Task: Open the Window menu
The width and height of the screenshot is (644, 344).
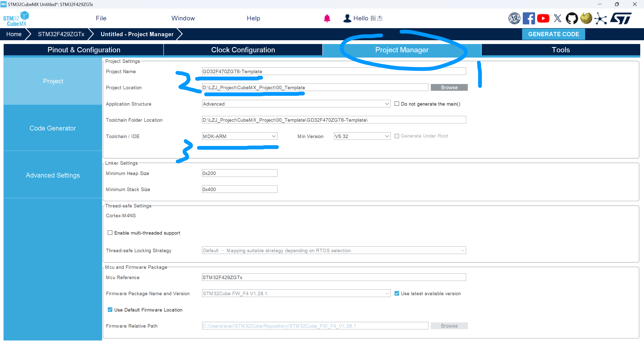Action: [183, 18]
